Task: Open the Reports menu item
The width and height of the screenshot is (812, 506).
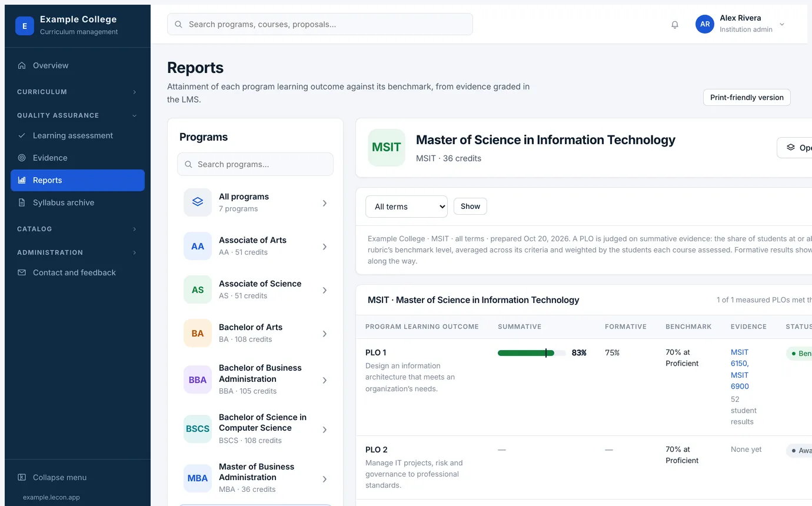Action: 78,180
